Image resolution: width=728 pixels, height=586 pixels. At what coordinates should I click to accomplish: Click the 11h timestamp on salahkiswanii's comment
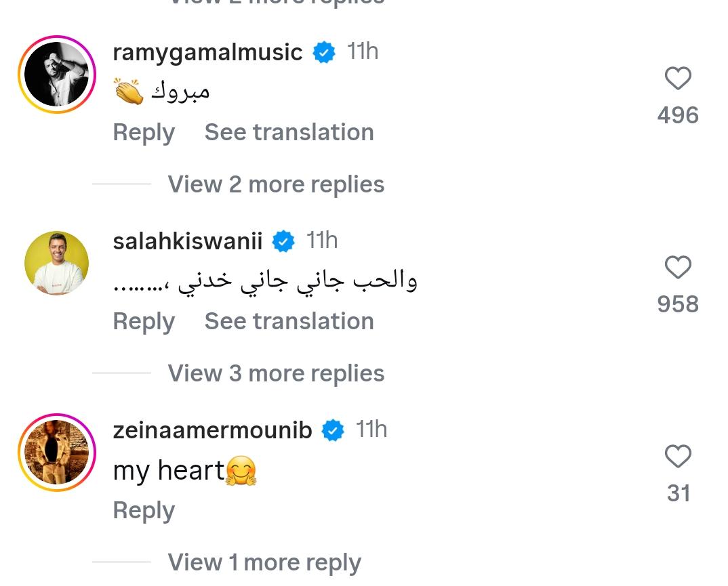click(x=323, y=240)
